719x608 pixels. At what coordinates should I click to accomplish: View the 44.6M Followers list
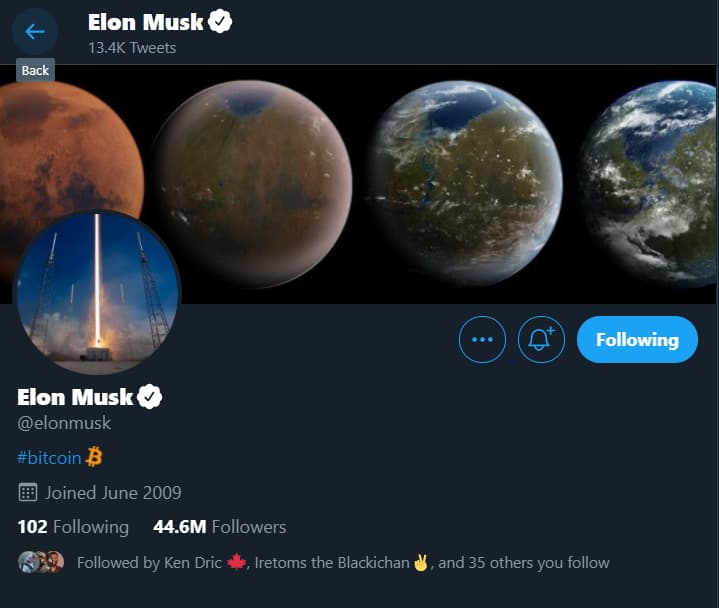click(x=219, y=527)
